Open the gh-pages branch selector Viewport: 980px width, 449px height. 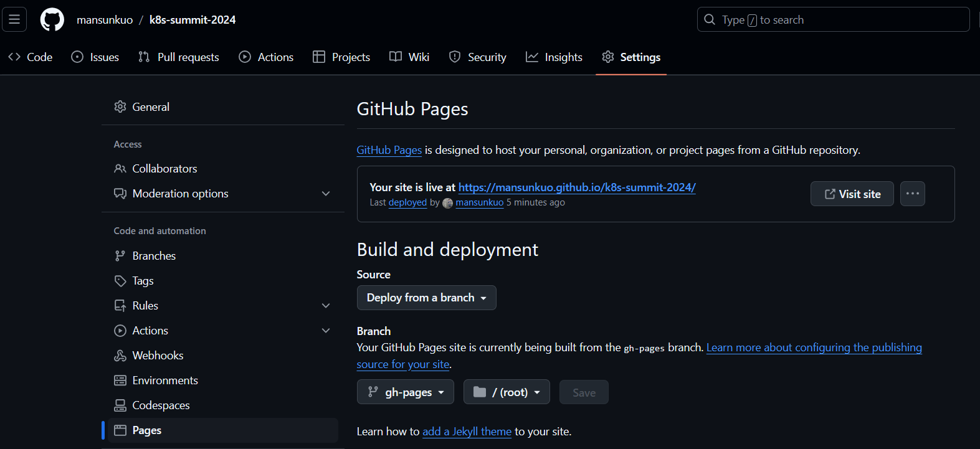click(x=406, y=392)
